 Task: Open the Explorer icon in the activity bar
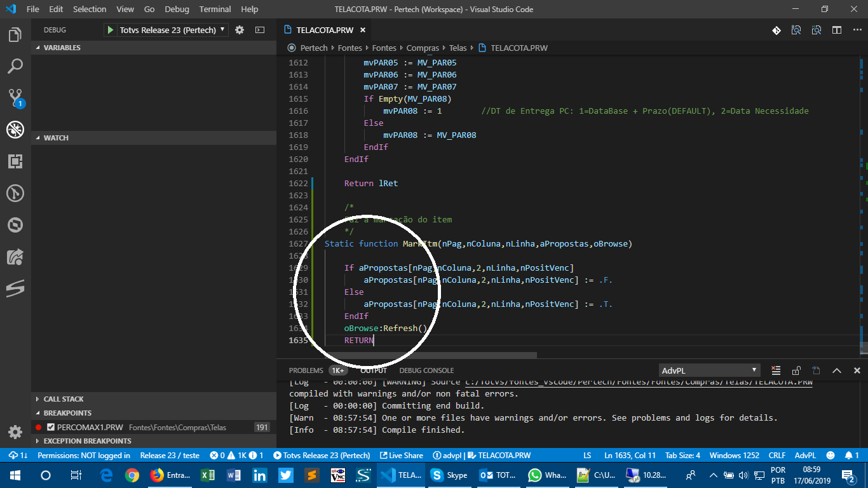[x=15, y=35]
